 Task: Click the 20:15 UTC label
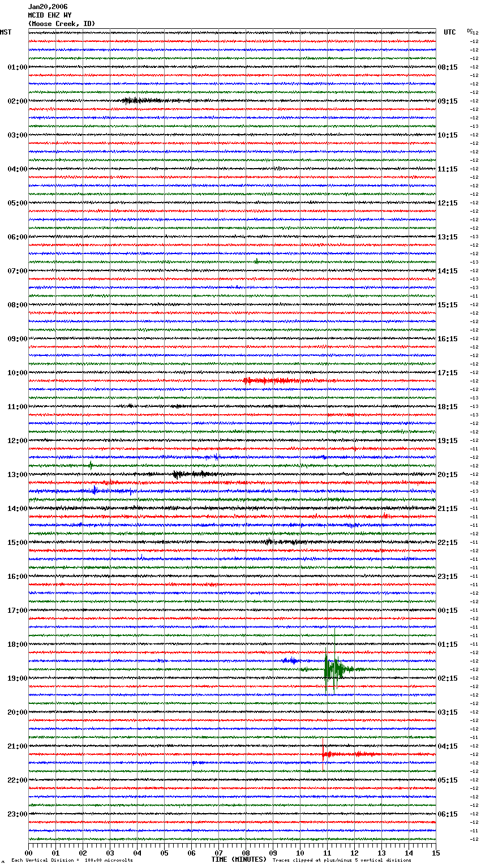[448, 475]
